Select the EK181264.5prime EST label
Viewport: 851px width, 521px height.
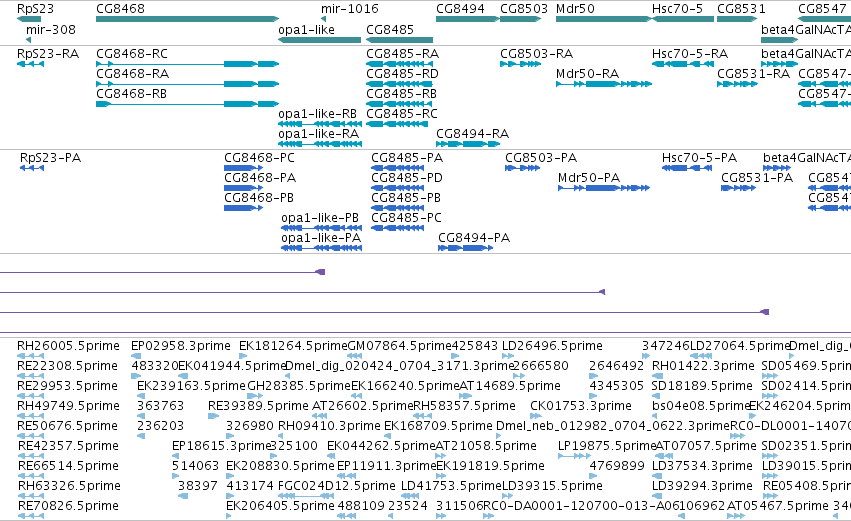(293, 346)
